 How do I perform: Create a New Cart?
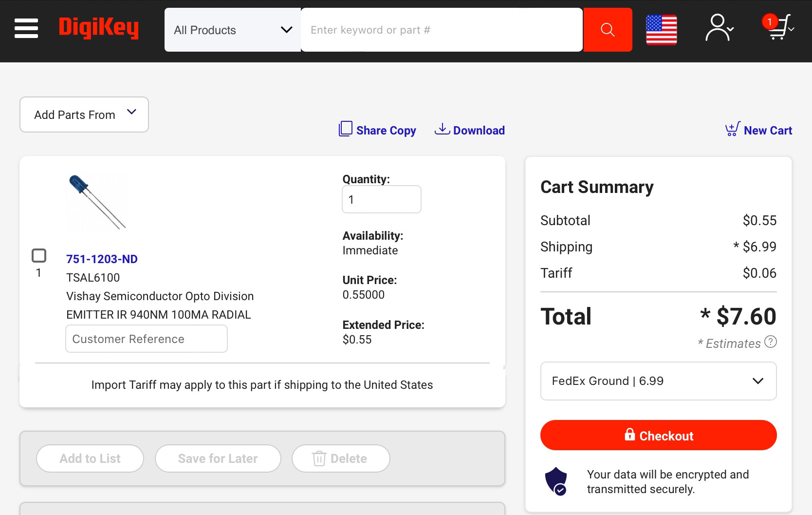758,130
